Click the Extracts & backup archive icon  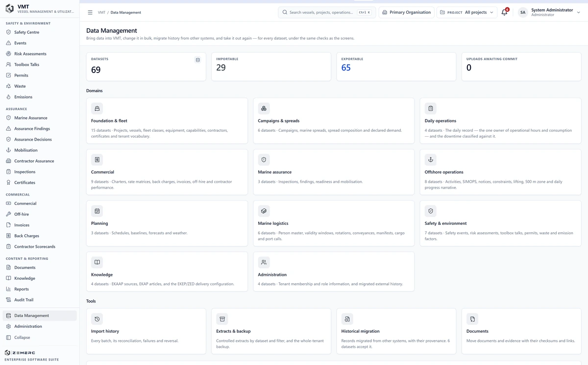point(222,319)
